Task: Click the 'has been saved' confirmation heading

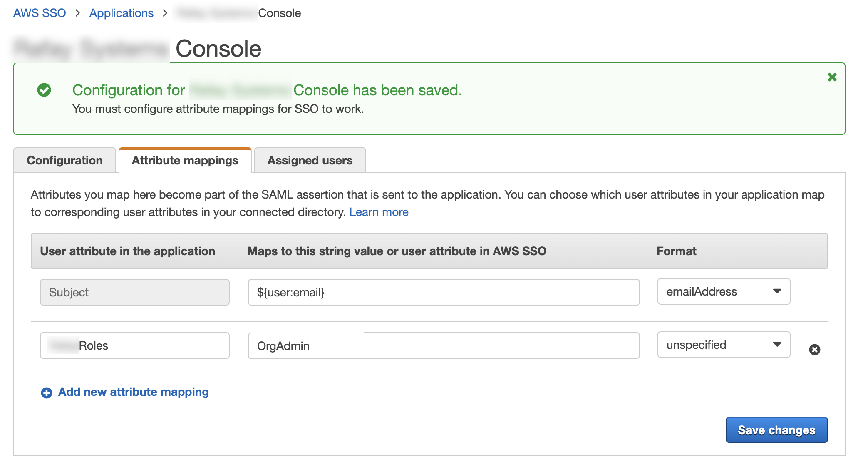Action: tap(267, 90)
